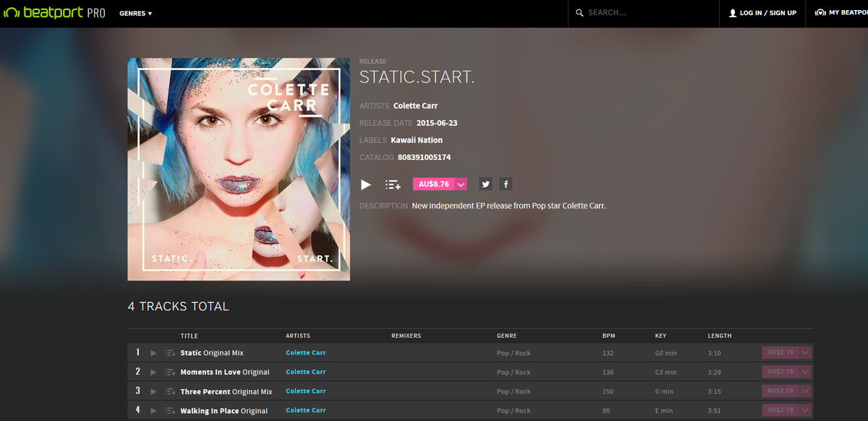Play track Static Original Mix

[153, 353]
